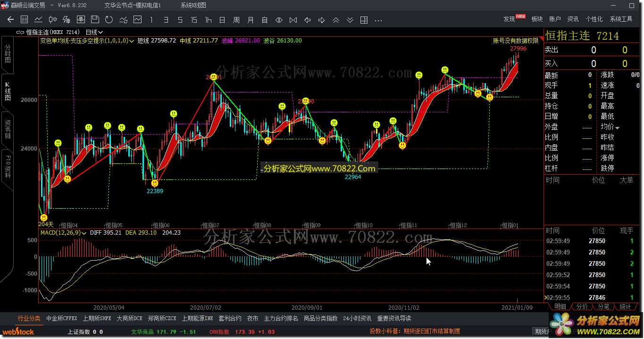Screen dimensions: 644x339
Task: Click the framed 图 chart icon
Action: tap(81, 20)
